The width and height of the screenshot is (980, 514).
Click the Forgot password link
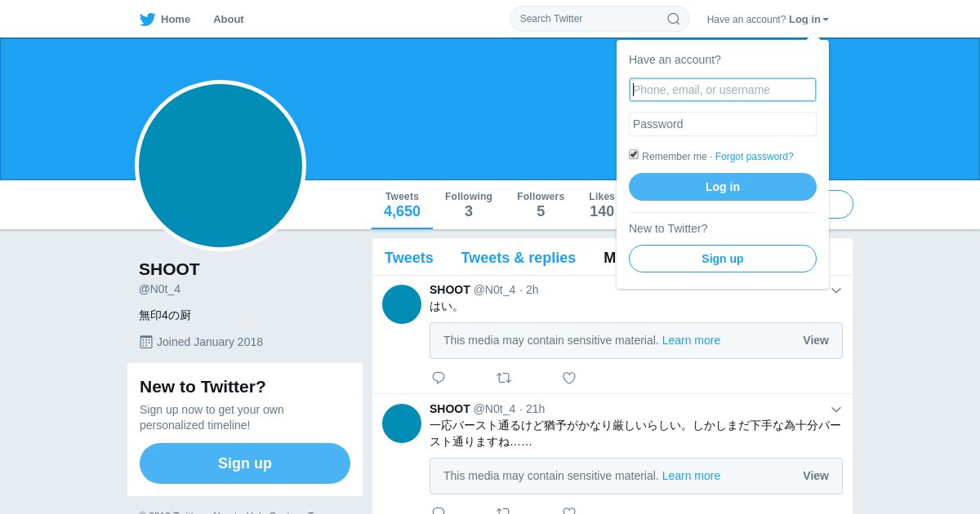755,157
